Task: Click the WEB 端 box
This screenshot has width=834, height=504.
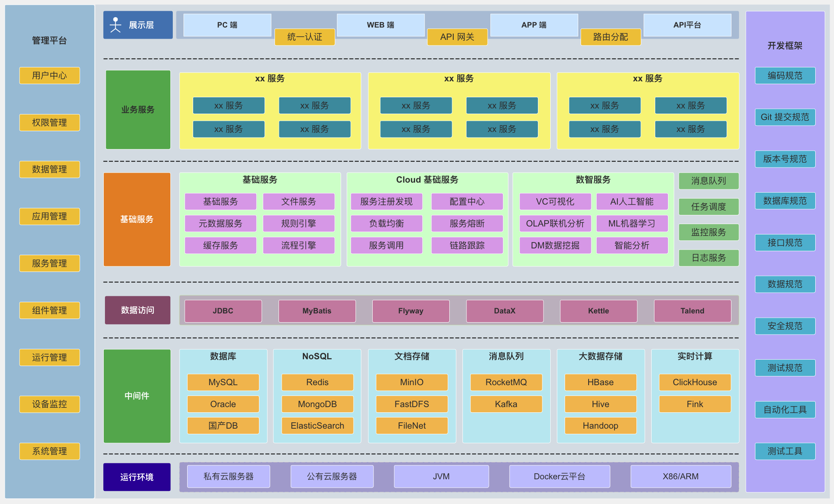Action: click(x=381, y=25)
